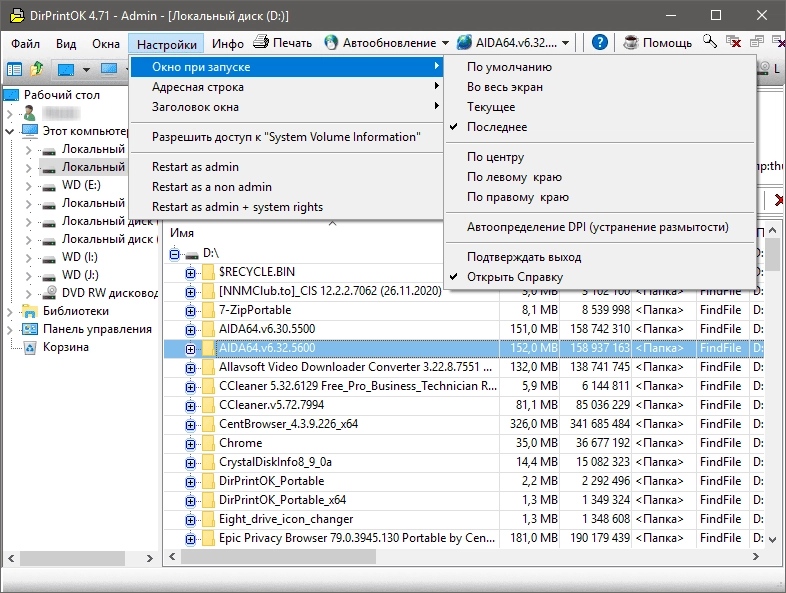The height and width of the screenshot is (593, 786).
Task: Expand the WD (E:) tree node
Action: tap(29, 186)
